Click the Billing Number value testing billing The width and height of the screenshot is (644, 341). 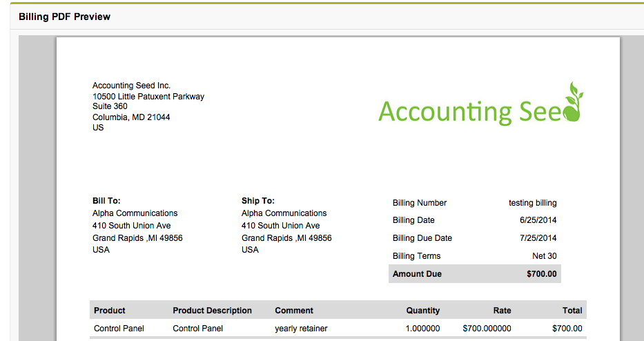pyautogui.click(x=532, y=203)
